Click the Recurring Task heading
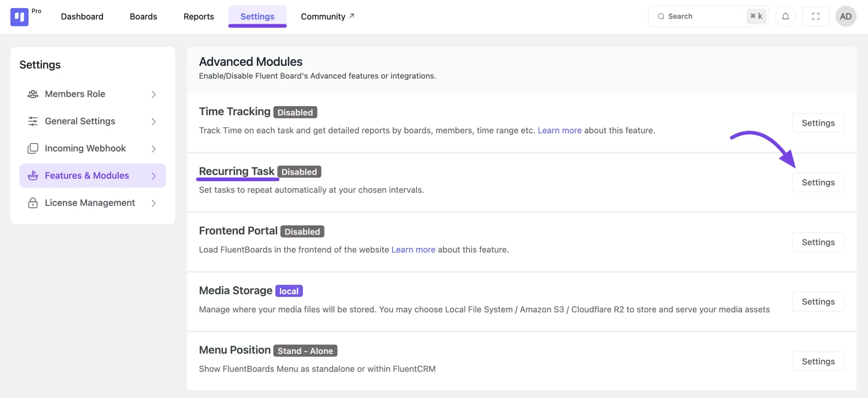 [x=237, y=171]
